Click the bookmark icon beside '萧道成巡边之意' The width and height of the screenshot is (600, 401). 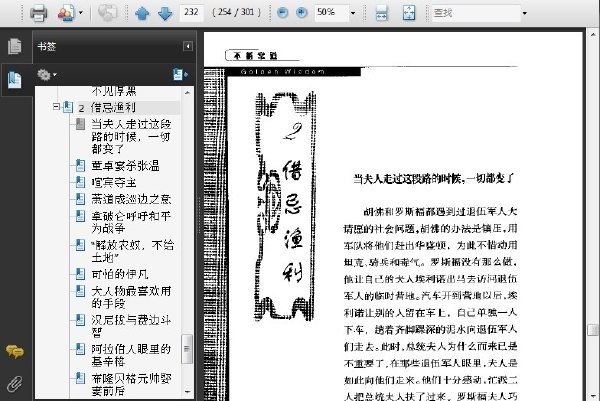pyautogui.click(x=80, y=199)
